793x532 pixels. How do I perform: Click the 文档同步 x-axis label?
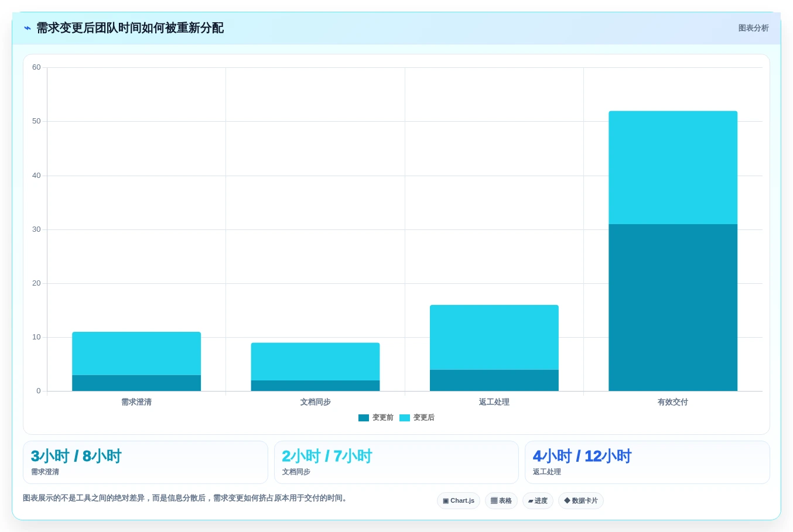click(x=315, y=402)
